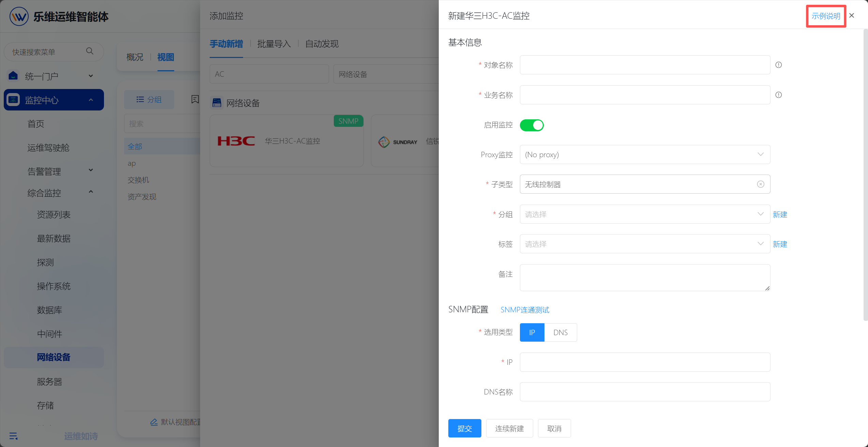The image size is (868, 447).
Task: Click the SNMP连通测试 link
Action: (525, 310)
